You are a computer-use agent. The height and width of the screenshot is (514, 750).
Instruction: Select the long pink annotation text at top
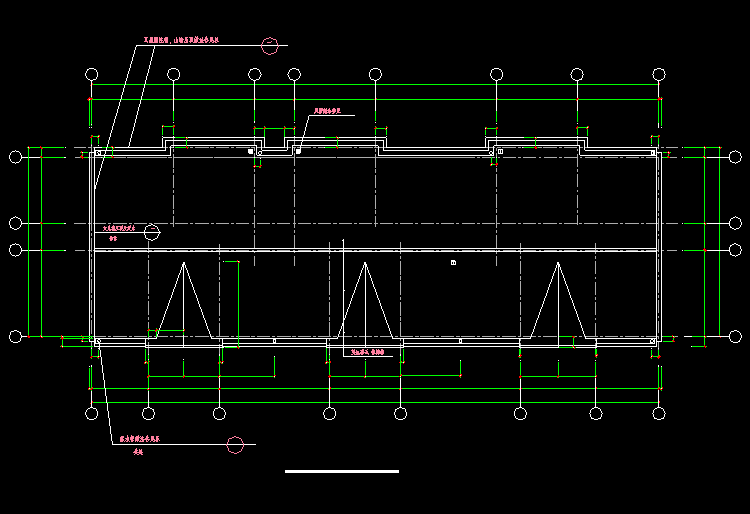point(181,42)
